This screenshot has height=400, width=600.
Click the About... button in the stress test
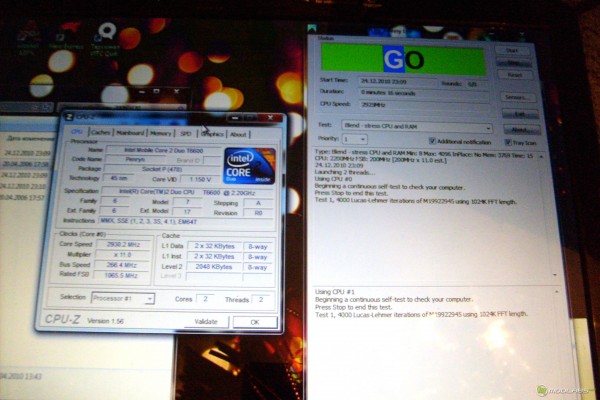[522, 130]
